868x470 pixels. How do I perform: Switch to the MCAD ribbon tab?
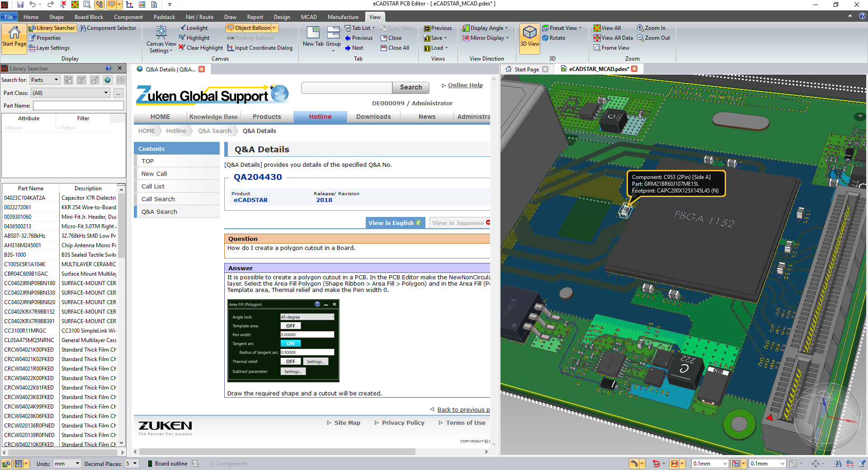pyautogui.click(x=309, y=17)
